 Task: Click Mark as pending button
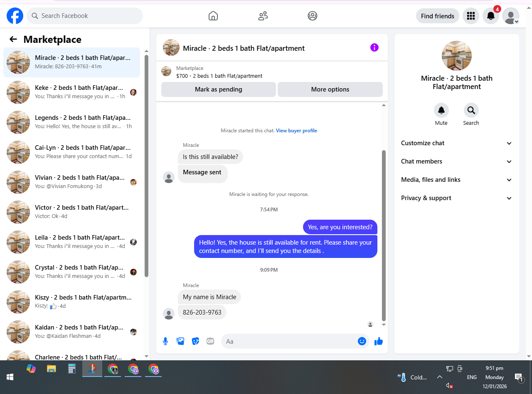point(219,89)
